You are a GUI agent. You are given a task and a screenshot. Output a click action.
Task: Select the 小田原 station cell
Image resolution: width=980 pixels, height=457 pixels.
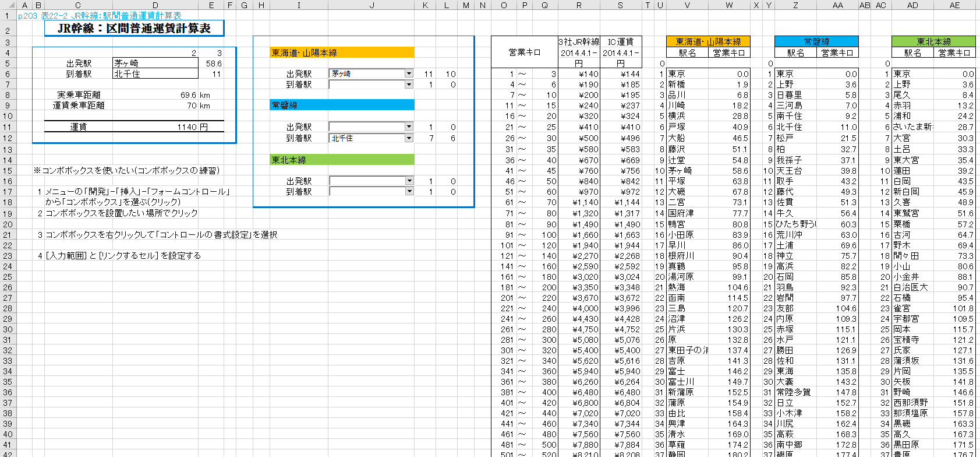pos(687,234)
